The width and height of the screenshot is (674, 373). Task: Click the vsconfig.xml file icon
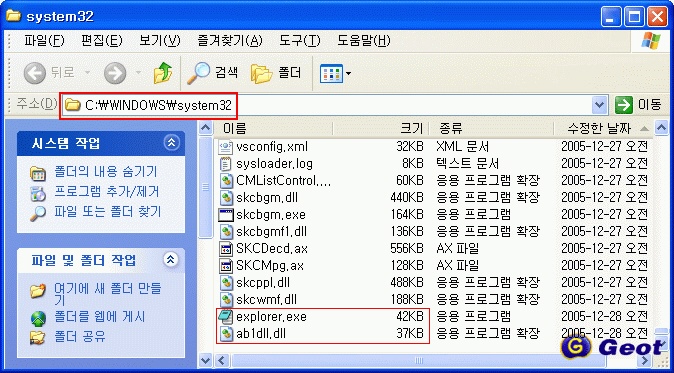[x=226, y=147]
